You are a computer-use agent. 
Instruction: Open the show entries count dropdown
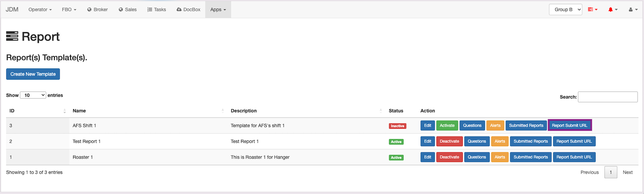[x=33, y=95]
